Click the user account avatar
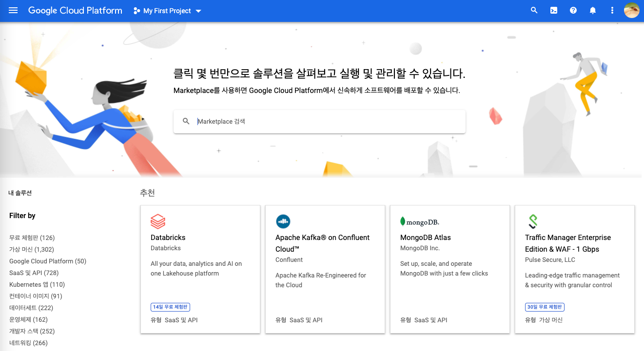Screen dimensions: 644x351 point(632,10)
